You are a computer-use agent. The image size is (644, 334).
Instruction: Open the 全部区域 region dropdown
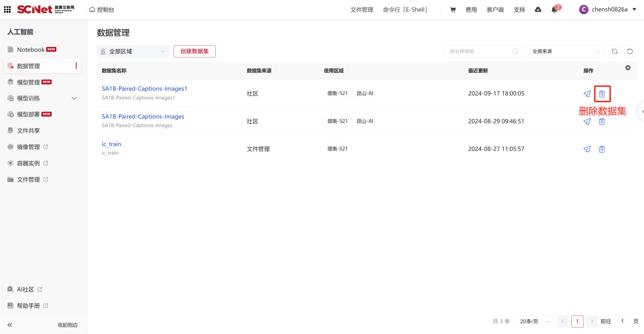133,52
